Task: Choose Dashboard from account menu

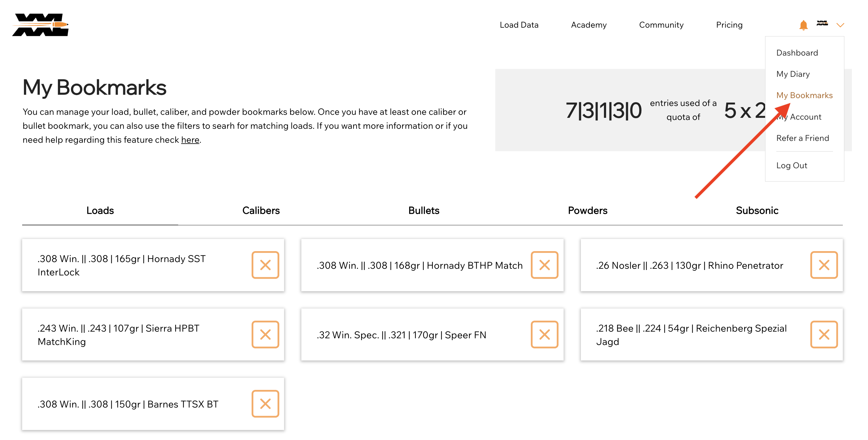Action: pyautogui.click(x=797, y=53)
